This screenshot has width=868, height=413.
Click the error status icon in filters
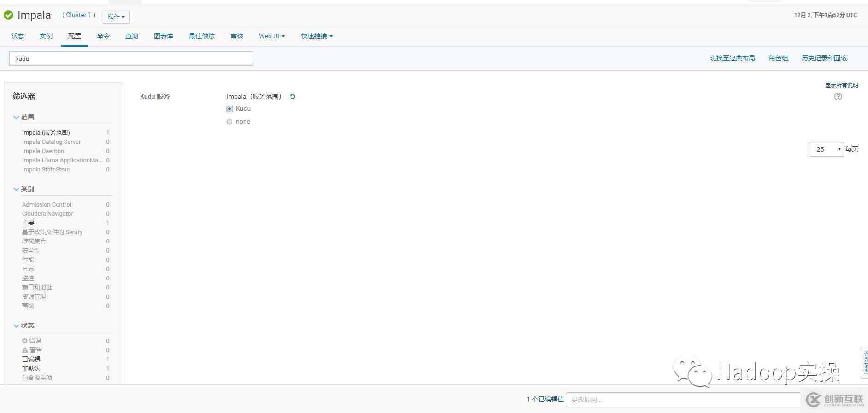coord(25,341)
